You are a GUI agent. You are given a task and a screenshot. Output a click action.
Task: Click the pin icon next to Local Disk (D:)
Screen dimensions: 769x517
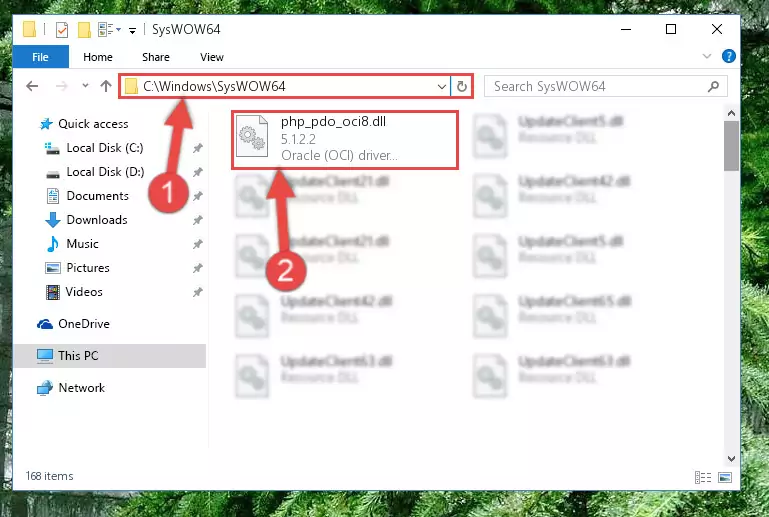tap(198, 172)
